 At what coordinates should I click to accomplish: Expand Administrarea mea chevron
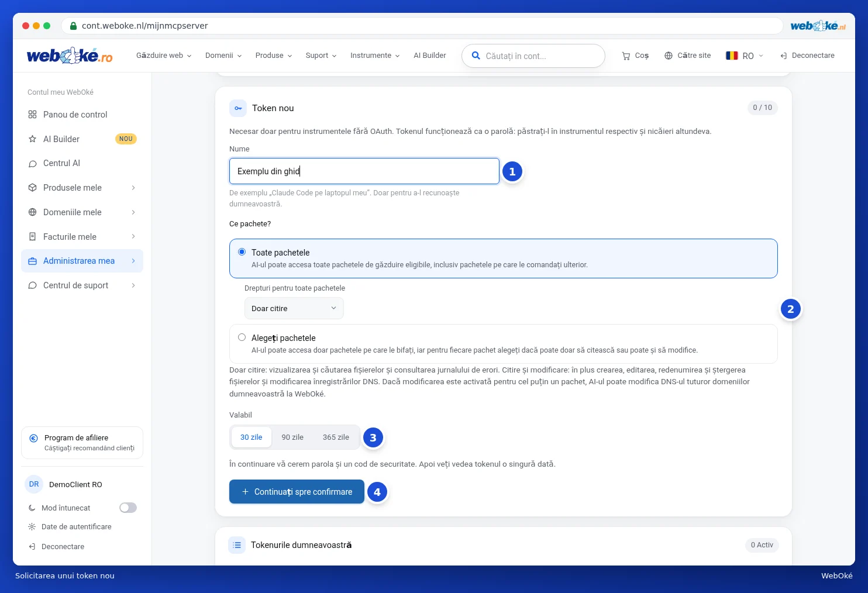click(133, 261)
